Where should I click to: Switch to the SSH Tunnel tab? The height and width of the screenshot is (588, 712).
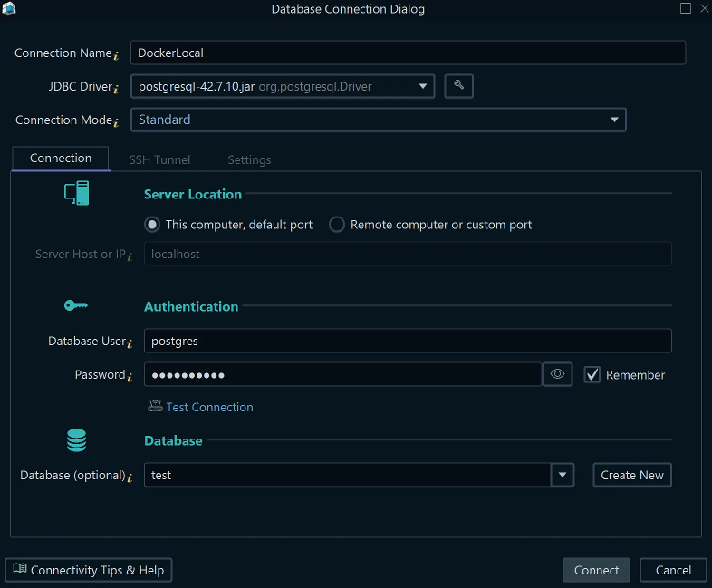(x=159, y=159)
